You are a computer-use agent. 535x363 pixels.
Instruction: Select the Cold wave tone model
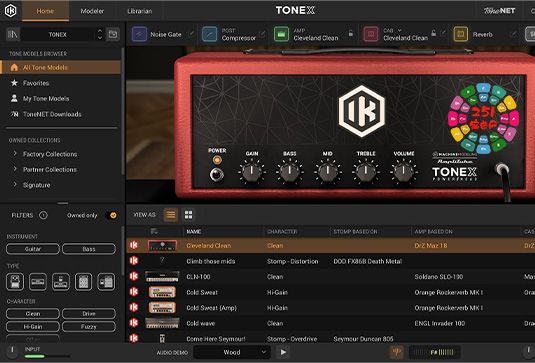331,323
